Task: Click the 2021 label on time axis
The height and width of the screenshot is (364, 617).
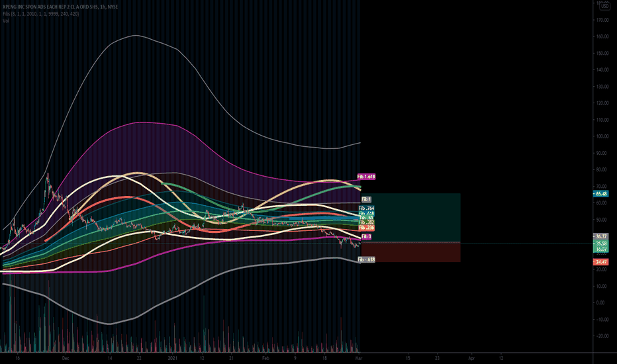Action: click(x=172, y=359)
